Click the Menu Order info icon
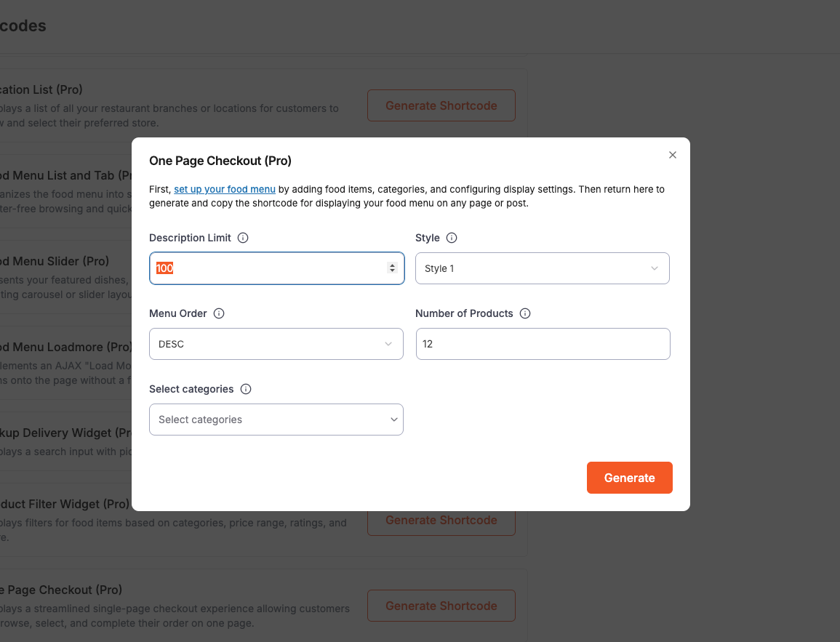This screenshot has height=642, width=840. point(218,313)
